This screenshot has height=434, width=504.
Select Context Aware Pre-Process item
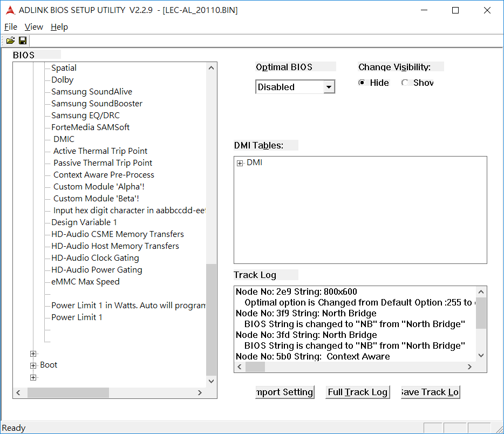[x=104, y=175]
